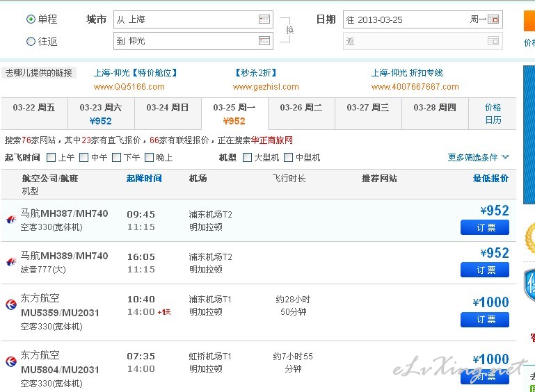Sort by 最低报价 column header

[x=490, y=178]
